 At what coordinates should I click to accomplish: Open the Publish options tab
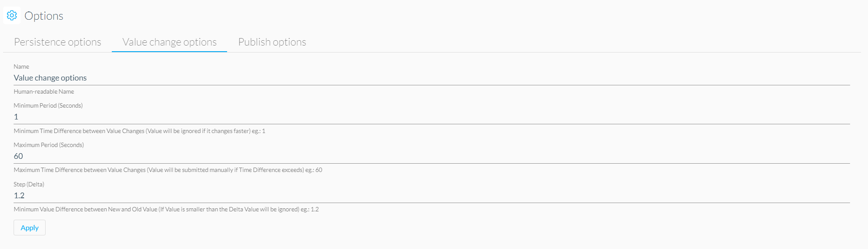(x=272, y=42)
